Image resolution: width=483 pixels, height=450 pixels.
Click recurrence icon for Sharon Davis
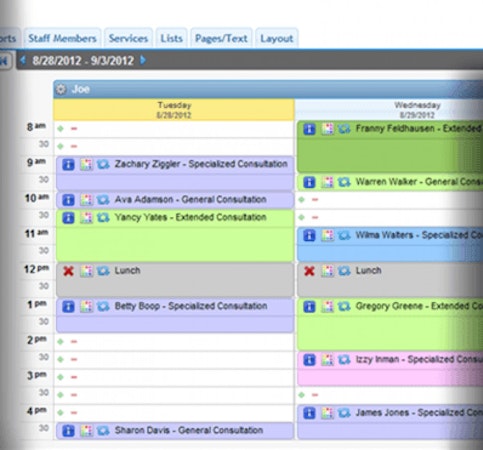click(x=103, y=430)
